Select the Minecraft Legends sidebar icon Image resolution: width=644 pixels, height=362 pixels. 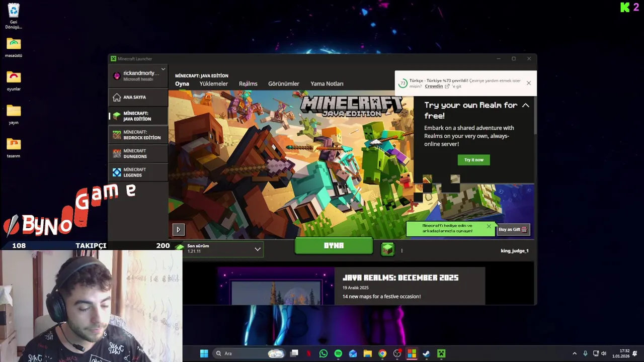pyautogui.click(x=117, y=172)
